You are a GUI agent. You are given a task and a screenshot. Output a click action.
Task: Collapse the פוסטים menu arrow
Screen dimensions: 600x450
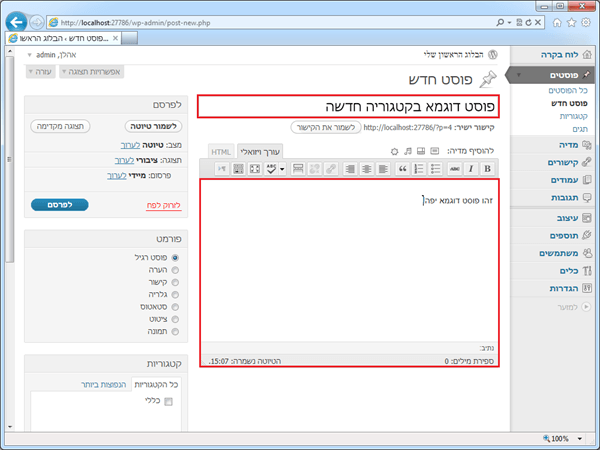click(519, 75)
